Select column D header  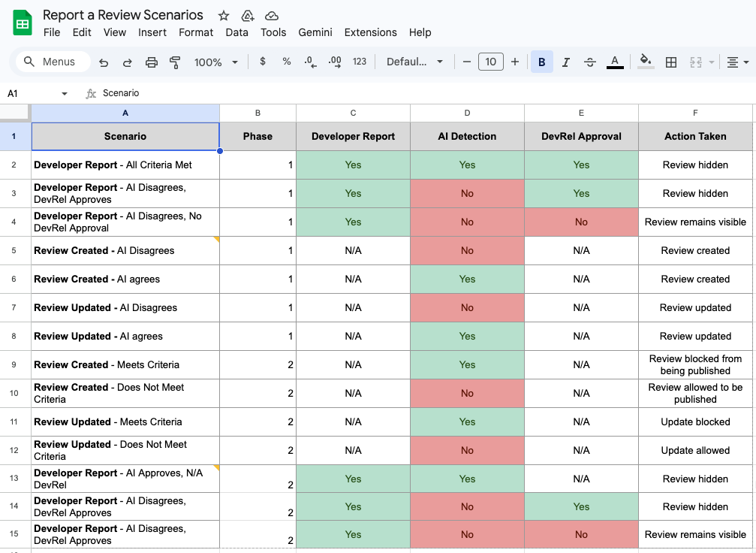[467, 113]
